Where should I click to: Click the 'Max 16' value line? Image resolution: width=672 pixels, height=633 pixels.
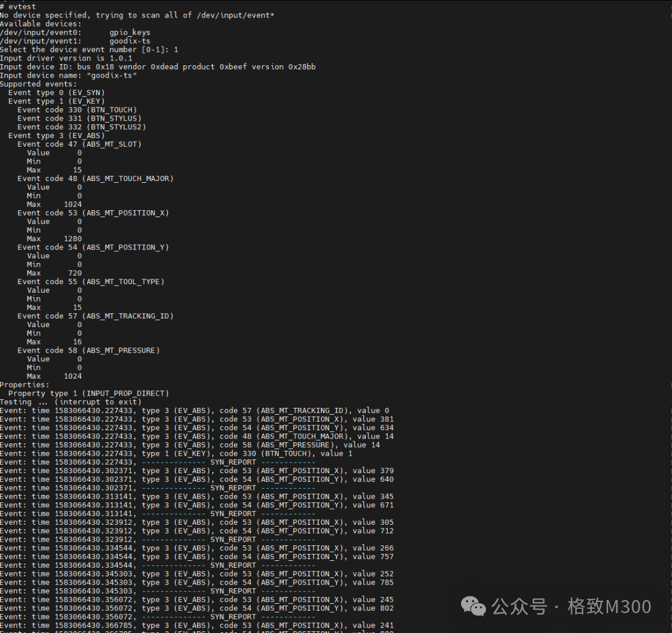click(x=54, y=342)
